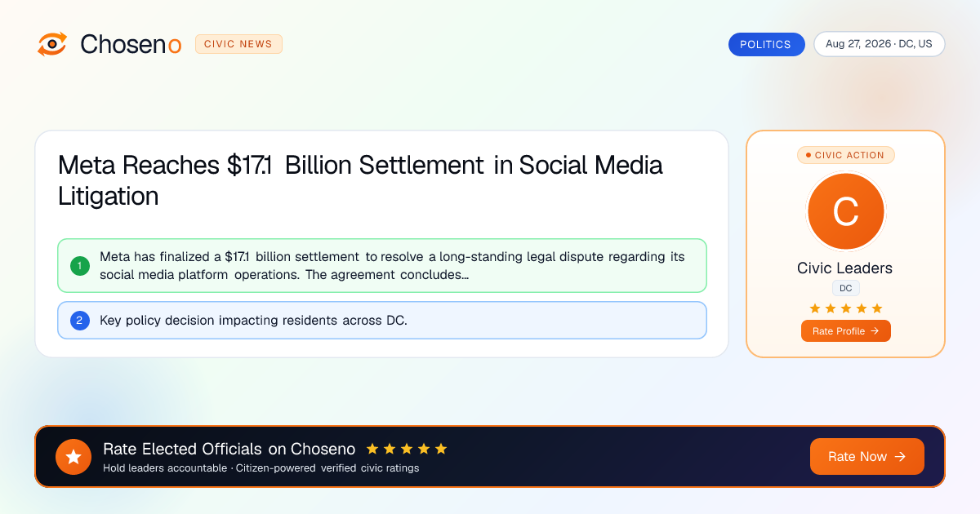Open the POLITICS category tag
The height and width of the screenshot is (514, 980).
766,44
